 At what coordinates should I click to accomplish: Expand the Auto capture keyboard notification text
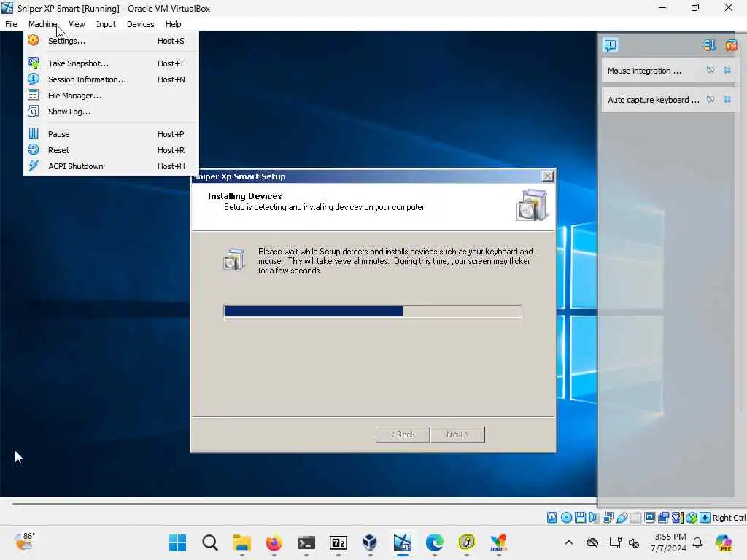point(653,99)
